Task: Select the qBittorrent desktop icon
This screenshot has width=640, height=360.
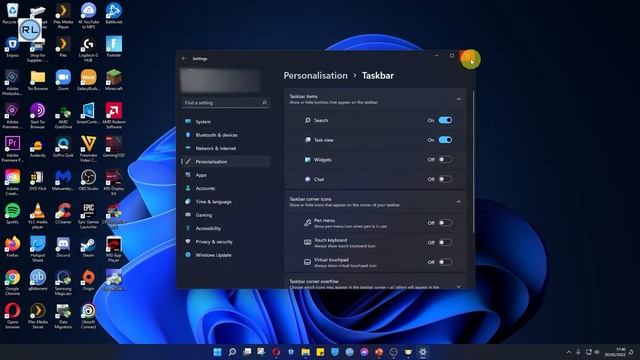Action: point(38,280)
